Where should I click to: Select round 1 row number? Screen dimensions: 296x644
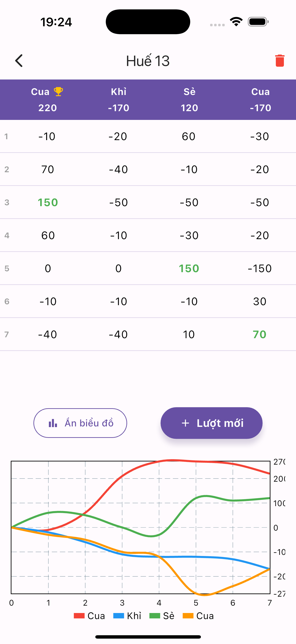[x=6, y=136]
